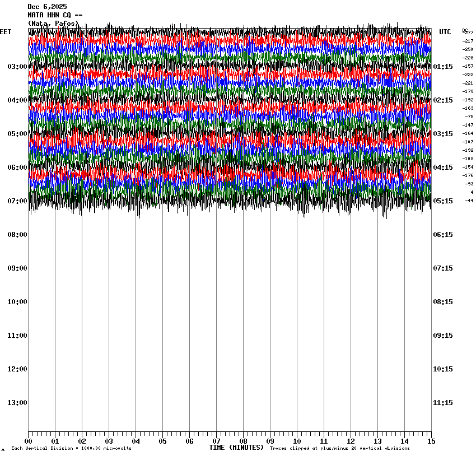Select the 08:00 EET hour label

pos(17,235)
